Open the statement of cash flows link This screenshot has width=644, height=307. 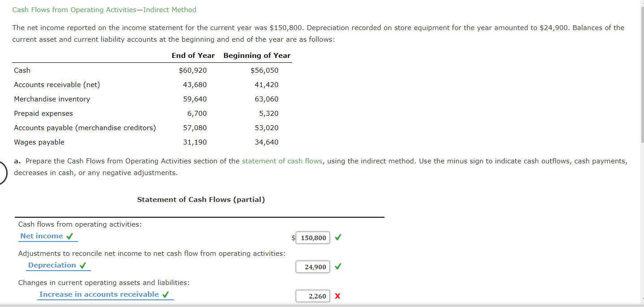coord(281,161)
